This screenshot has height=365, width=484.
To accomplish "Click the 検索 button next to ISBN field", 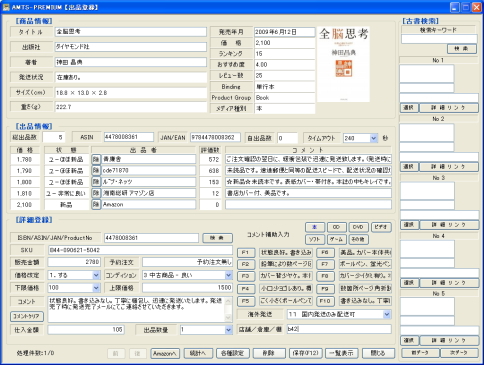I will pyautogui.click(x=217, y=238).
